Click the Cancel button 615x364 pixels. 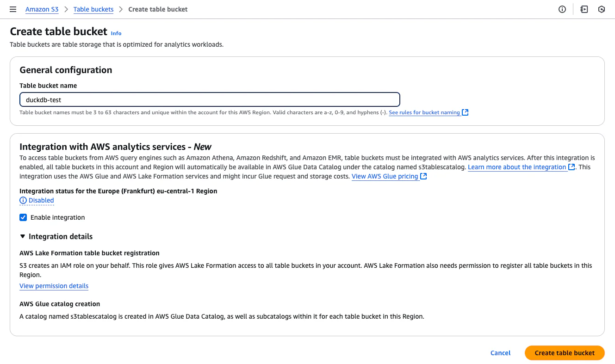click(x=500, y=353)
